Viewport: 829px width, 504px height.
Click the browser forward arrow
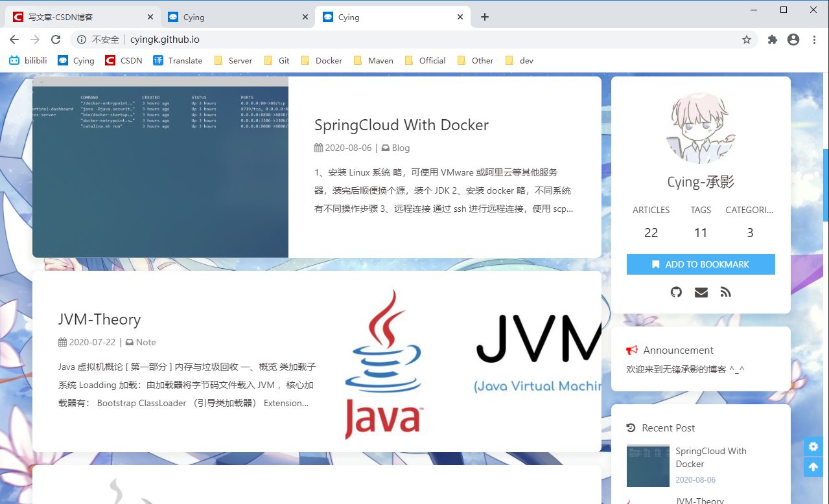click(35, 40)
